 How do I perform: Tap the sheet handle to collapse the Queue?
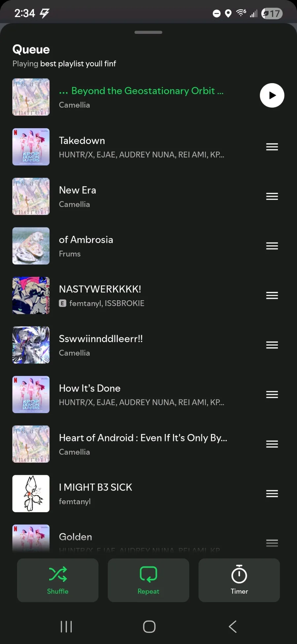148,32
